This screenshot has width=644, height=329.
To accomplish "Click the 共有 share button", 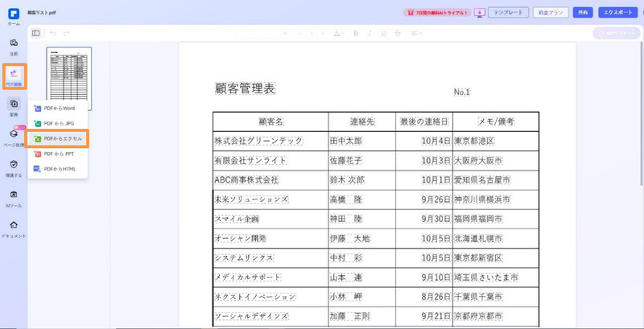I will pyautogui.click(x=583, y=13).
